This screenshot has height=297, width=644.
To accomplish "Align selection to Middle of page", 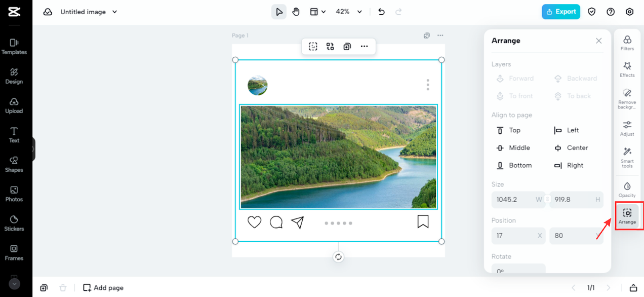I will [513, 148].
